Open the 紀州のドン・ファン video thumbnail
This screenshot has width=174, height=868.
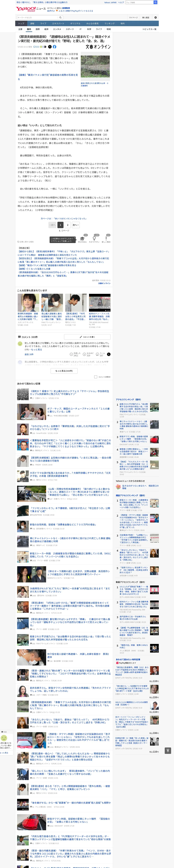100,303
